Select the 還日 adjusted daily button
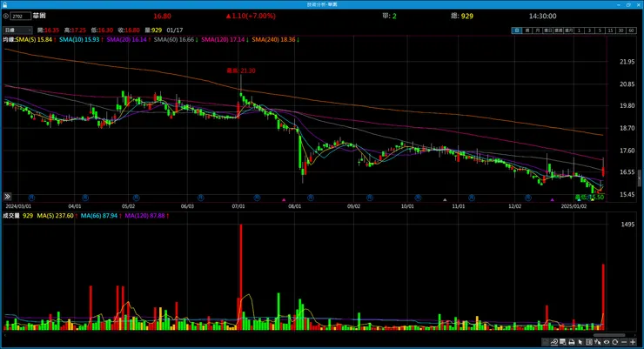This screenshot has height=349, width=644. coord(547,30)
